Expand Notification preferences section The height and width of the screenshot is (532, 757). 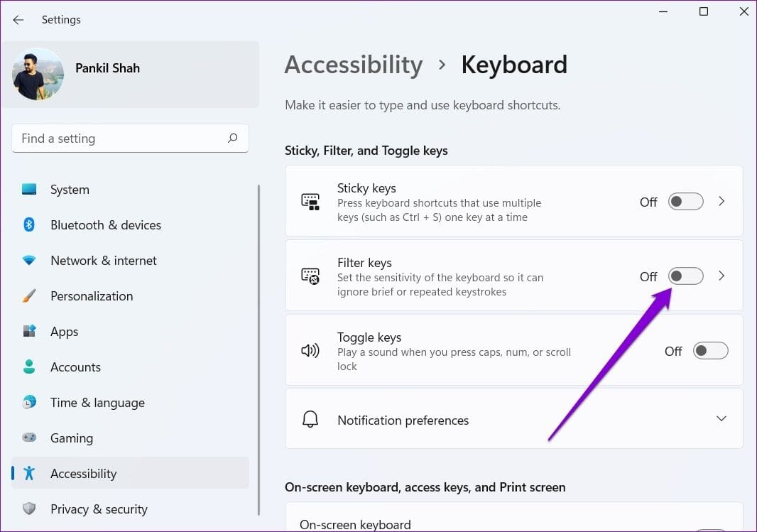pyautogui.click(x=721, y=419)
